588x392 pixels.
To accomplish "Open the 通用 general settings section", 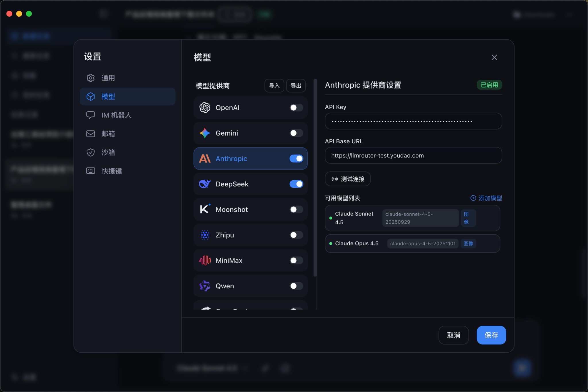I will point(127,78).
